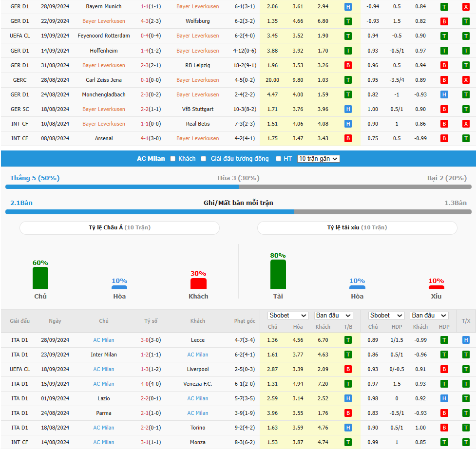Click the green T badge in RB Leipzig row
This screenshot has width=476, height=449.
coord(466,65)
